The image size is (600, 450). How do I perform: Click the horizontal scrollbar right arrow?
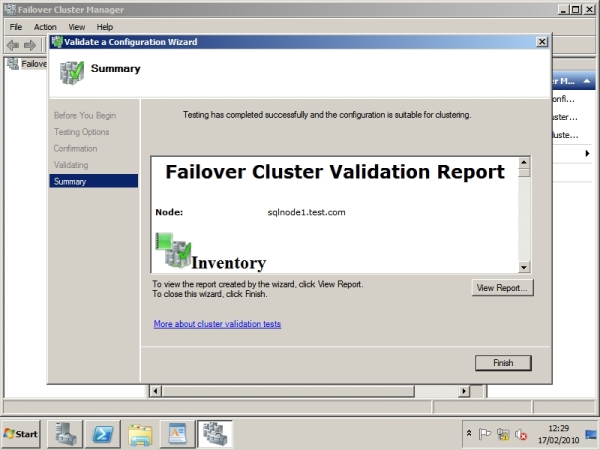coord(464,391)
